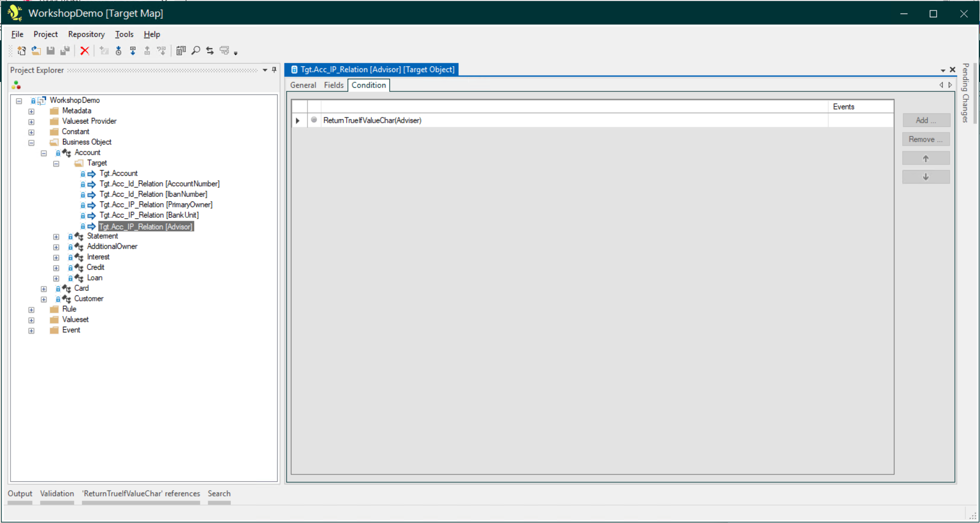Delete selection using red X toolbar icon
Screen dimensions: 980x523
pos(85,51)
